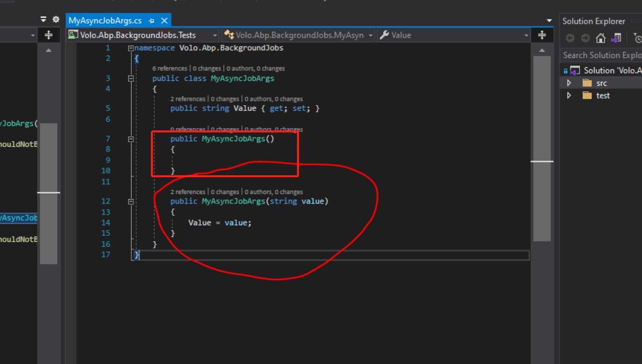This screenshot has width=642, height=364.
Task: Collapse the namespace block on line 1
Action: [131, 48]
